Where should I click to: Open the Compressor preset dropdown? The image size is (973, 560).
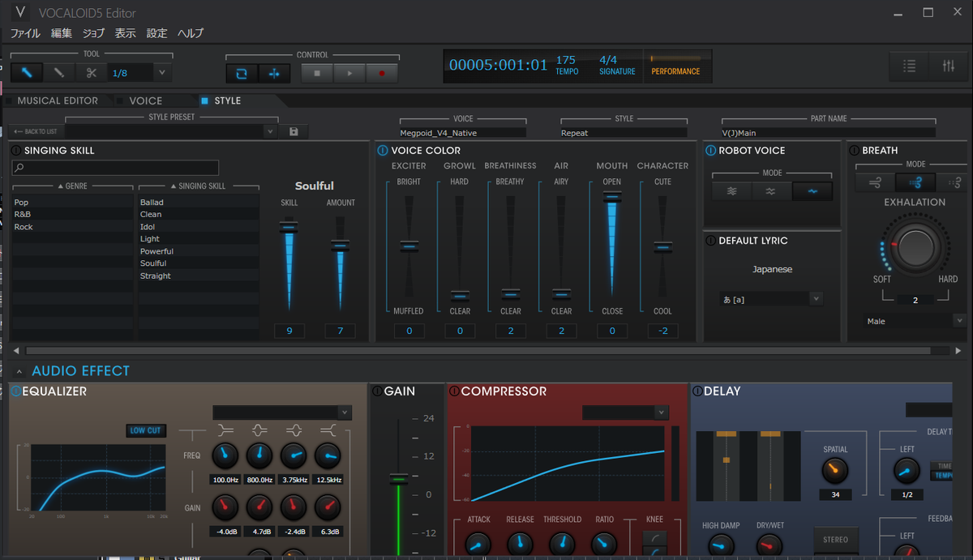(x=662, y=413)
